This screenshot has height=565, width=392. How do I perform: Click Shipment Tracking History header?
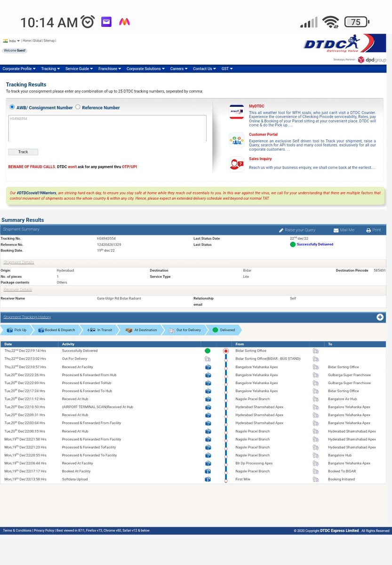27,317
